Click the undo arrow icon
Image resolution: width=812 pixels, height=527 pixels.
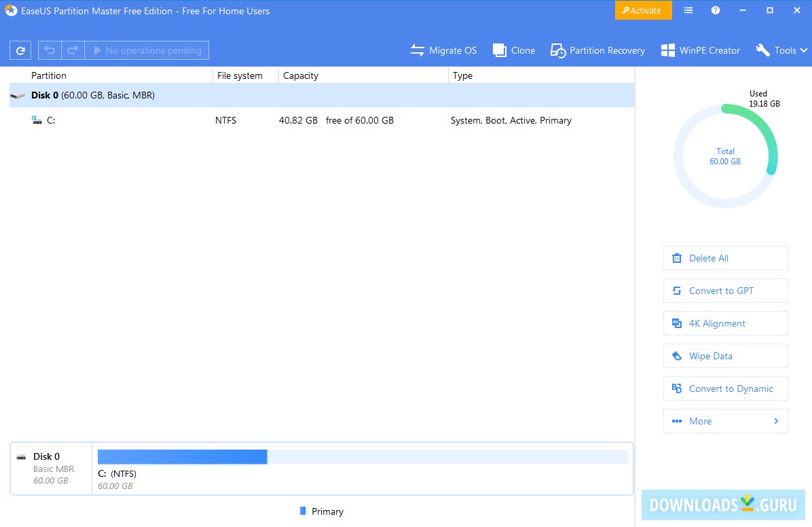pos(50,50)
